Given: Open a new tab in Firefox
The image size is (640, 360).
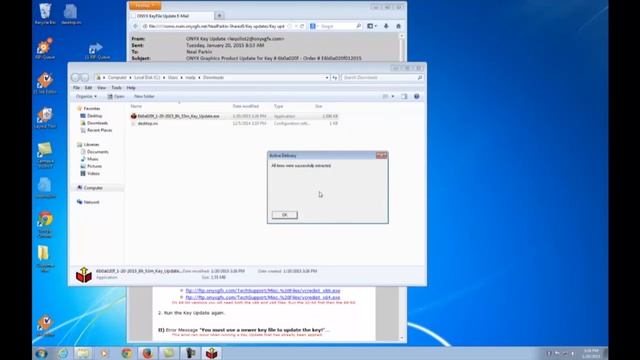Looking at the screenshot, I should (x=219, y=16).
